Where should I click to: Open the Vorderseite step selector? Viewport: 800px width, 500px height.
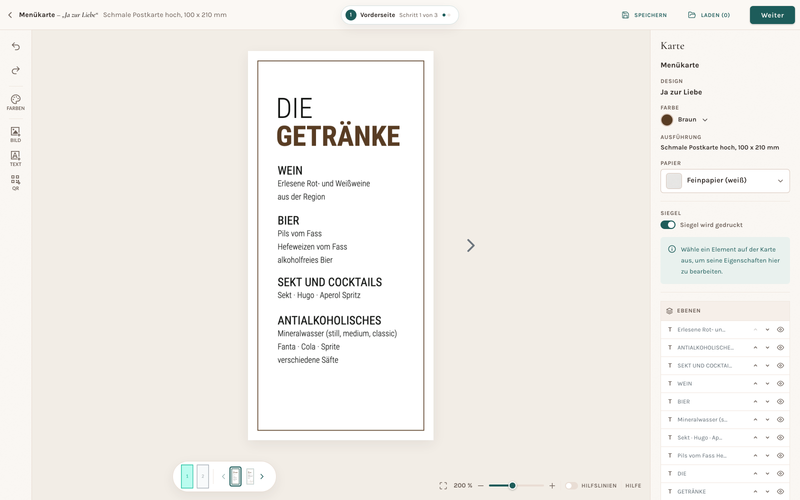[399, 15]
